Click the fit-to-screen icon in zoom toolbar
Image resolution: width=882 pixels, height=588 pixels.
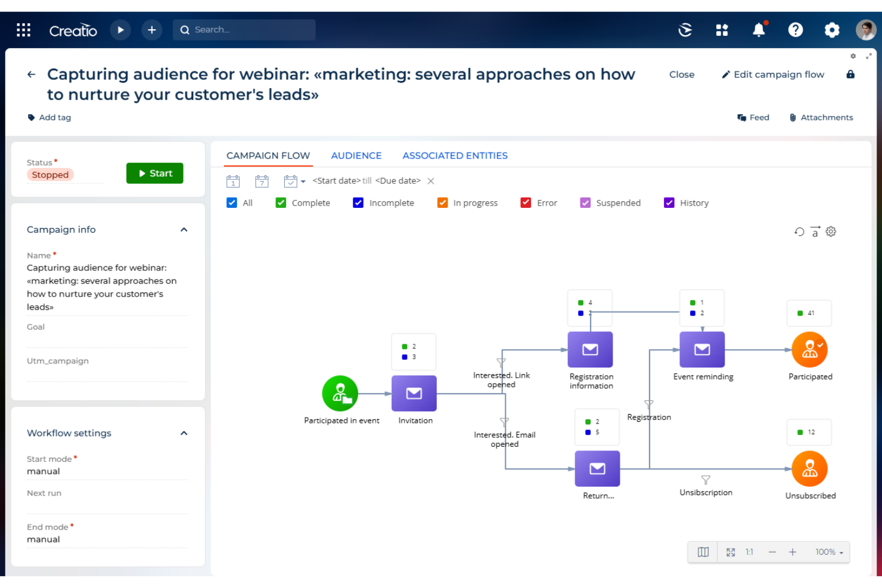tap(731, 552)
